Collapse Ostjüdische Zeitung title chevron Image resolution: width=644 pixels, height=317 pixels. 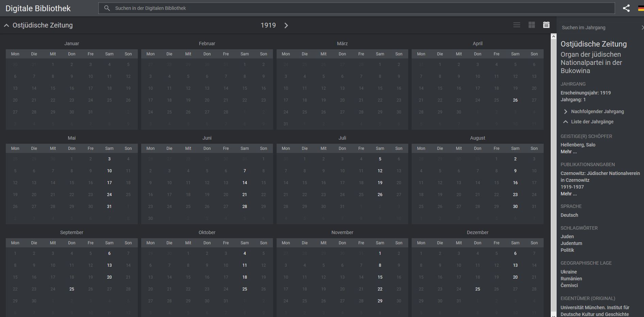pyautogui.click(x=6, y=25)
